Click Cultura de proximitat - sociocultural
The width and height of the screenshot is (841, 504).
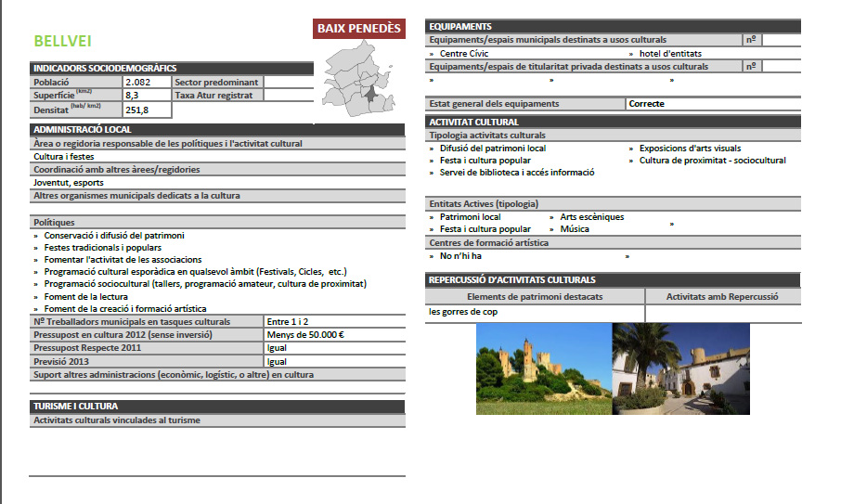pyautogui.click(x=712, y=161)
